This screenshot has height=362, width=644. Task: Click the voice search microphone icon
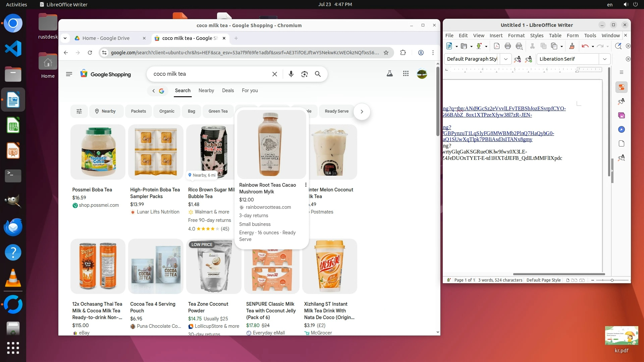click(291, 74)
